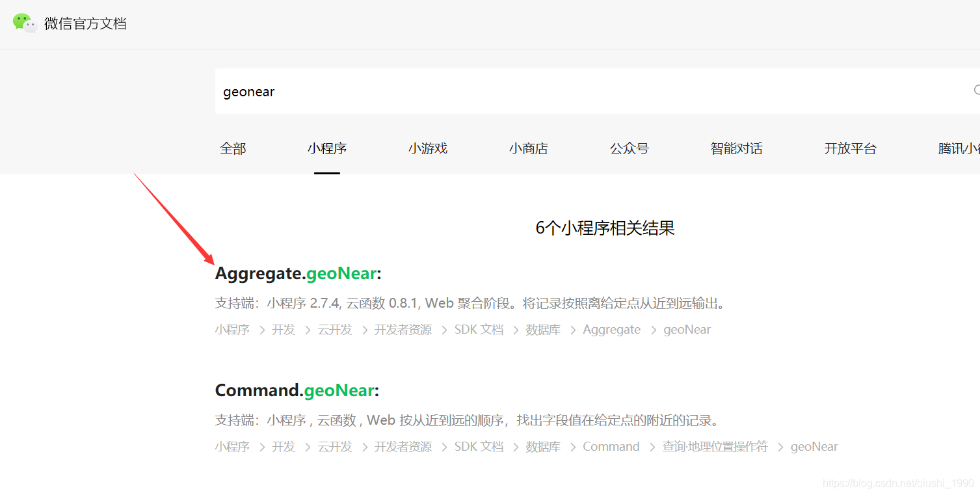Focus the geonear search input field
Image resolution: width=980 pixels, height=495 pixels.
tap(597, 91)
